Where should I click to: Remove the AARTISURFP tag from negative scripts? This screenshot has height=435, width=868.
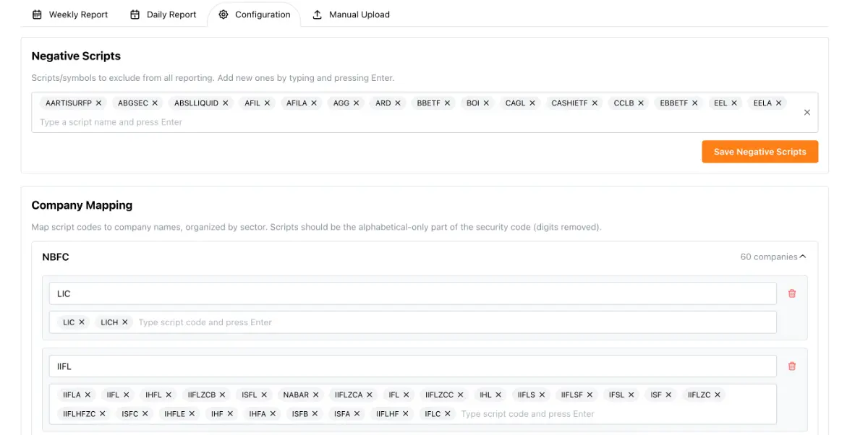click(x=99, y=103)
